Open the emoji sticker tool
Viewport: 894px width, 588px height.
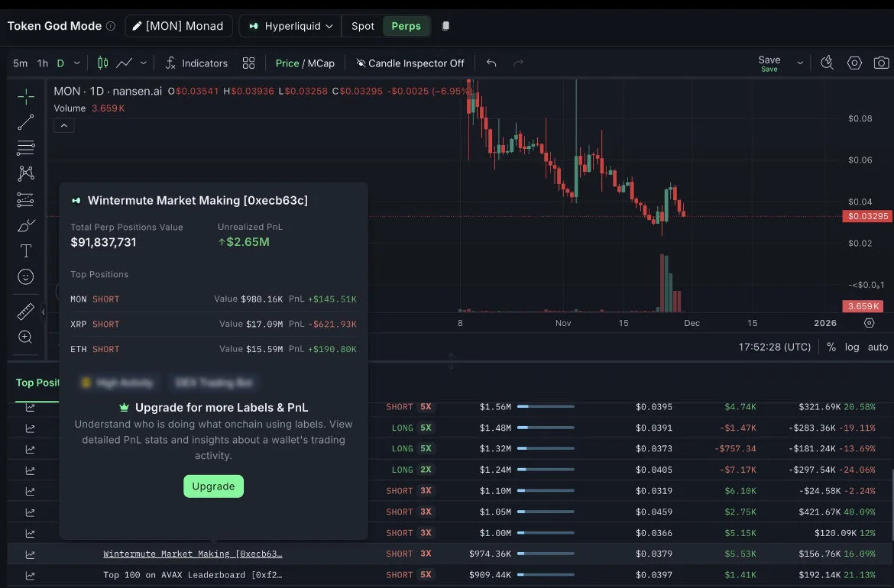(x=26, y=277)
